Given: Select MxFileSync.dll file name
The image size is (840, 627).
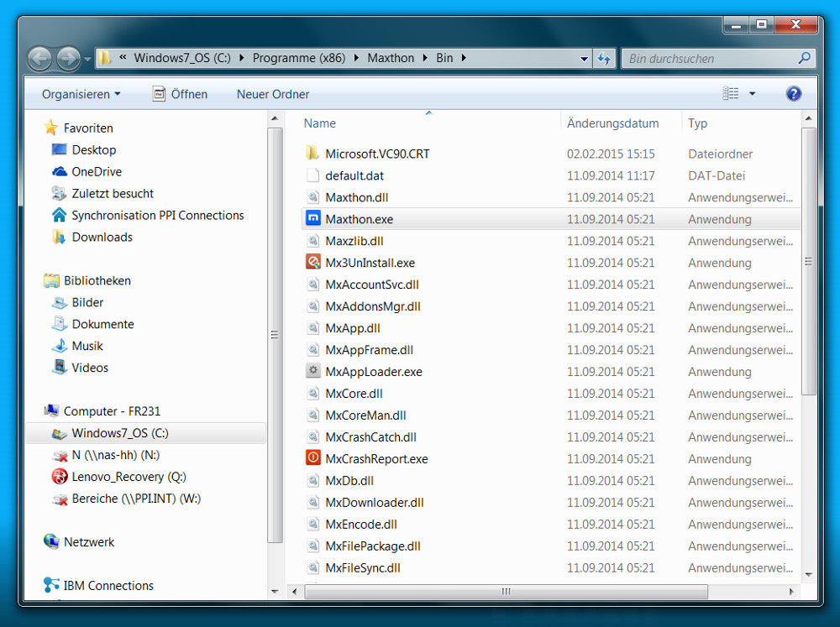Looking at the screenshot, I should [x=363, y=568].
